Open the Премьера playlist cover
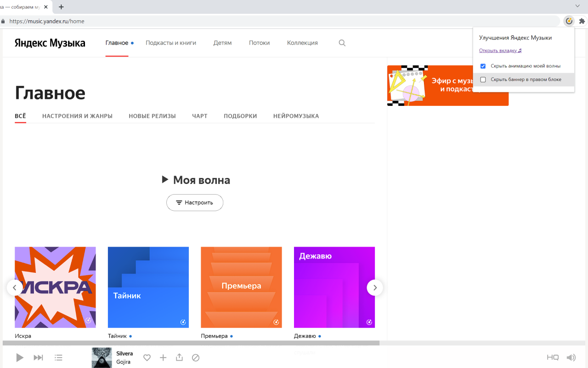 (x=241, y=287)
